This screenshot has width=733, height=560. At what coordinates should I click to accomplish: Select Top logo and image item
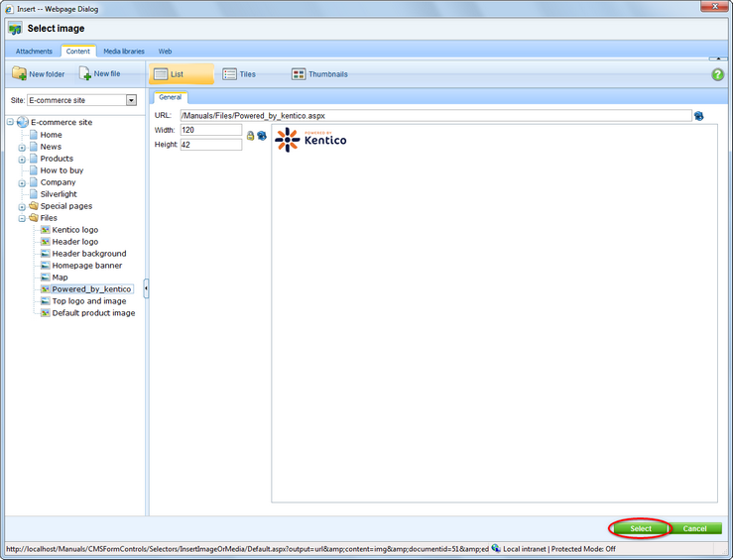[x=89, y=301]
